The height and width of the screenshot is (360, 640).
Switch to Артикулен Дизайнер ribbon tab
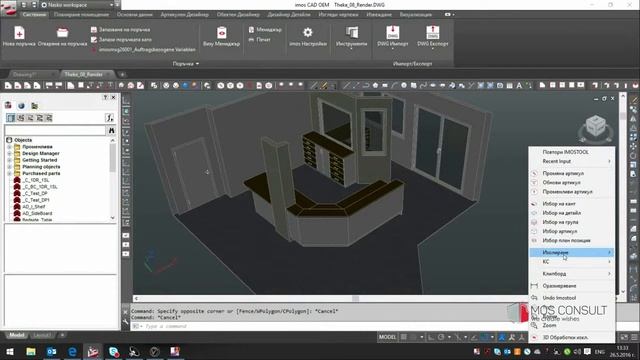click(x=184, y=14)
